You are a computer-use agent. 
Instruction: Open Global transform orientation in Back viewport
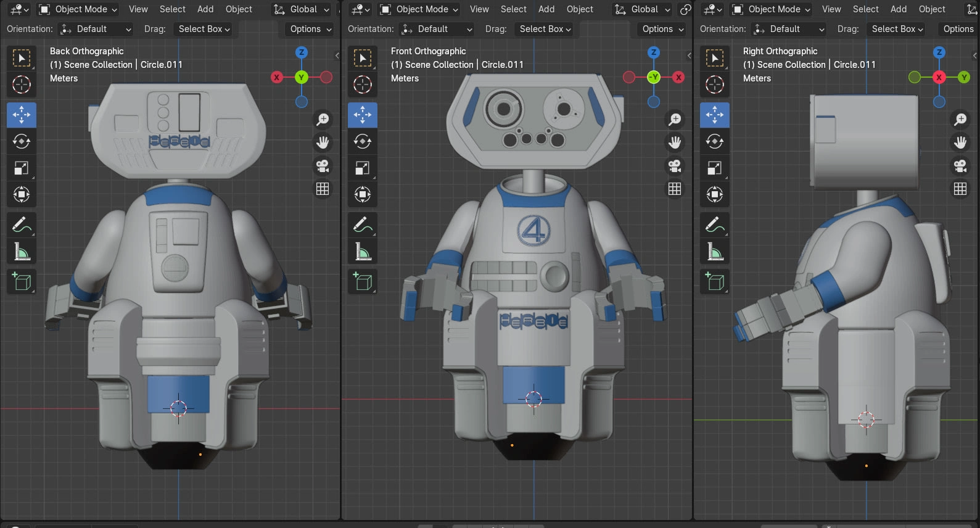(302, 9)
